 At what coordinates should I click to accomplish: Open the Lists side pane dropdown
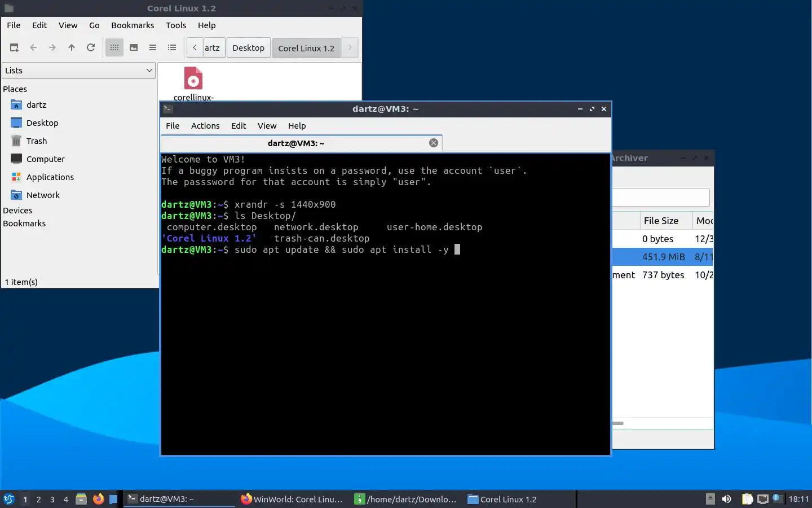78,71
